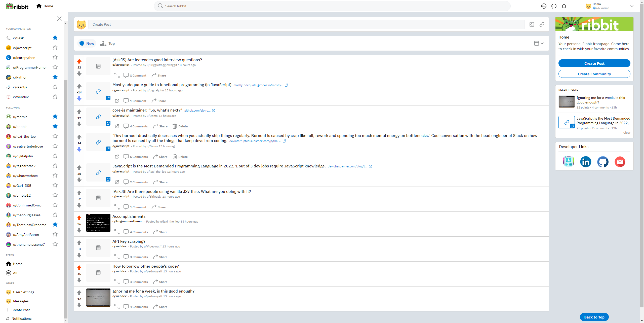Click the Create Community button

pyautogui.click(x=594, y=74)
